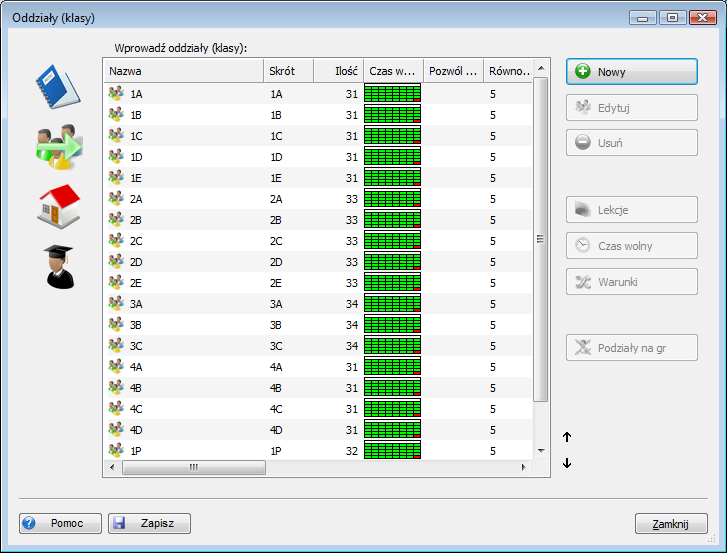The image size is (727, 553).
Task: Click the class icon in row 1C
Action: click(x=116, y=135)
